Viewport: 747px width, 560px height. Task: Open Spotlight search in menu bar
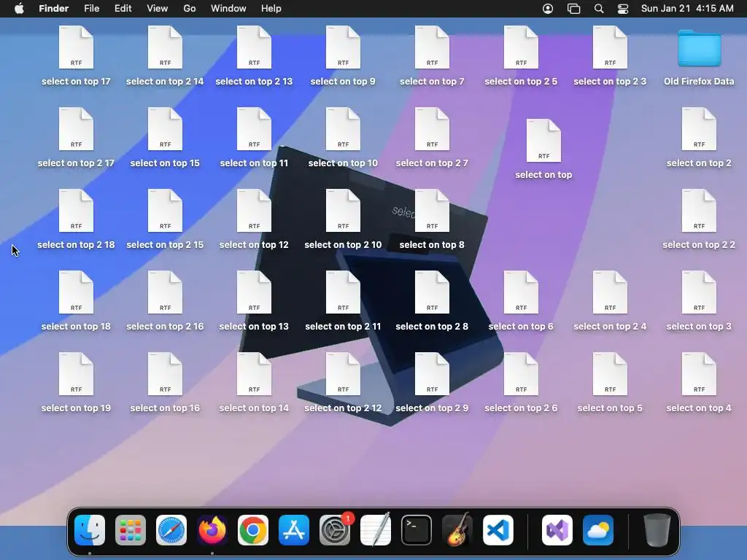(x=599, y=9)
